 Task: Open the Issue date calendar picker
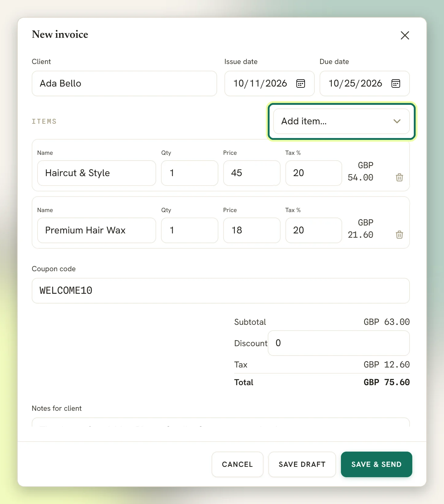[x=301, y=83]
